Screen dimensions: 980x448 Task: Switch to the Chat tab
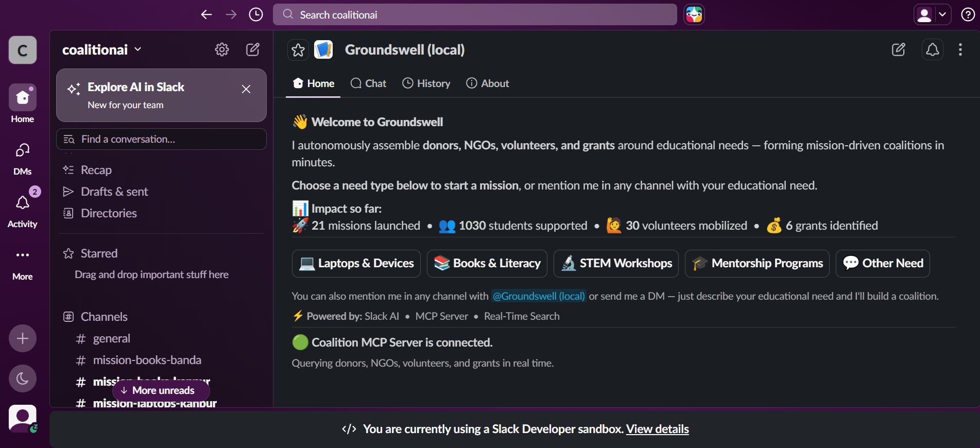coord(368,83)
